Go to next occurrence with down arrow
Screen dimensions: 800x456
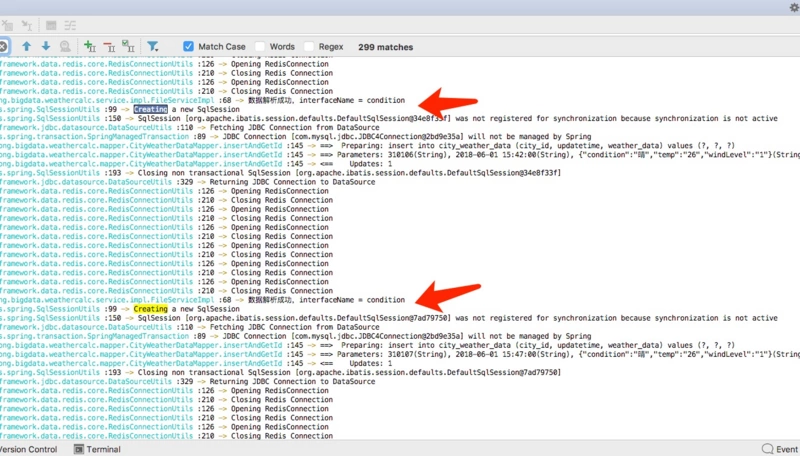[46, 46]
